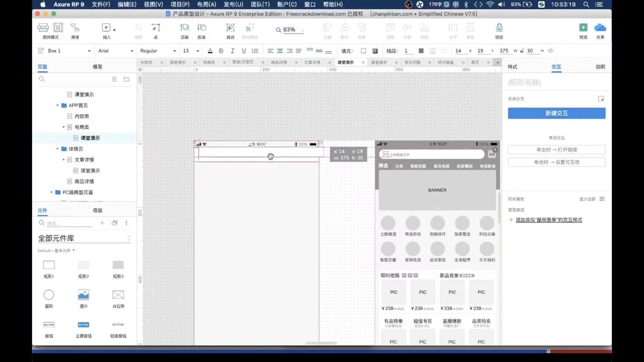
Task: Click the Connect (连接) mode icon
Action: coord(75,28)
